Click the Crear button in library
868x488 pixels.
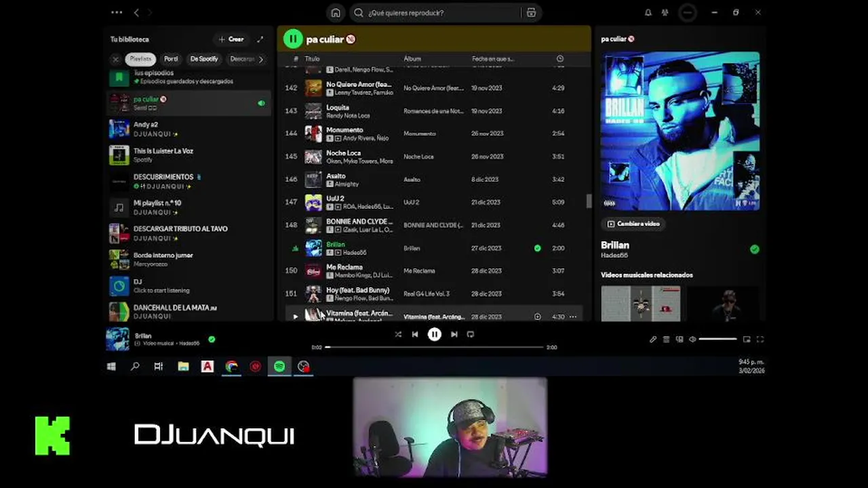(x=231, y=39)
